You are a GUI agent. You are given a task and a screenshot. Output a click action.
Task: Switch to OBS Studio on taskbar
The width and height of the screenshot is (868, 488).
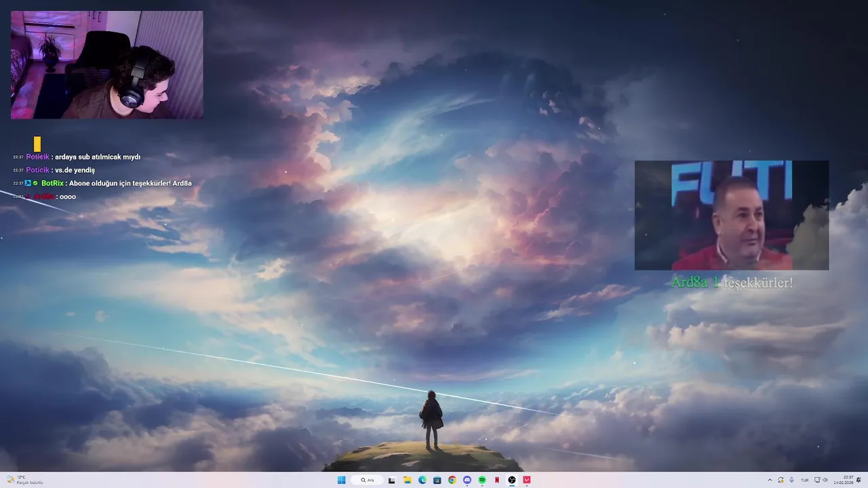point(512,480)
